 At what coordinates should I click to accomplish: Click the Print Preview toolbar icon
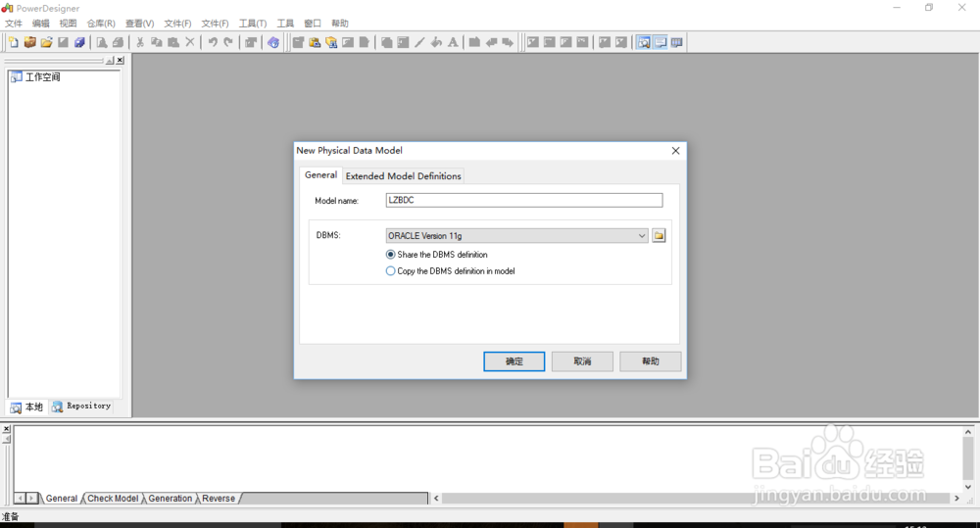tap(101, 42)
